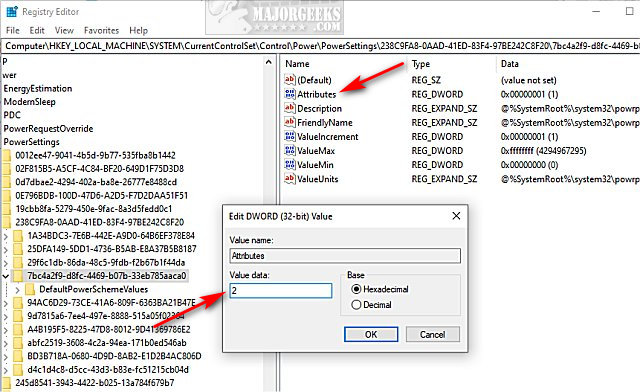Click the 0xffffffff (4294967295) data cell
Viewport: 640px width, 392px height.
click(543, 151)
